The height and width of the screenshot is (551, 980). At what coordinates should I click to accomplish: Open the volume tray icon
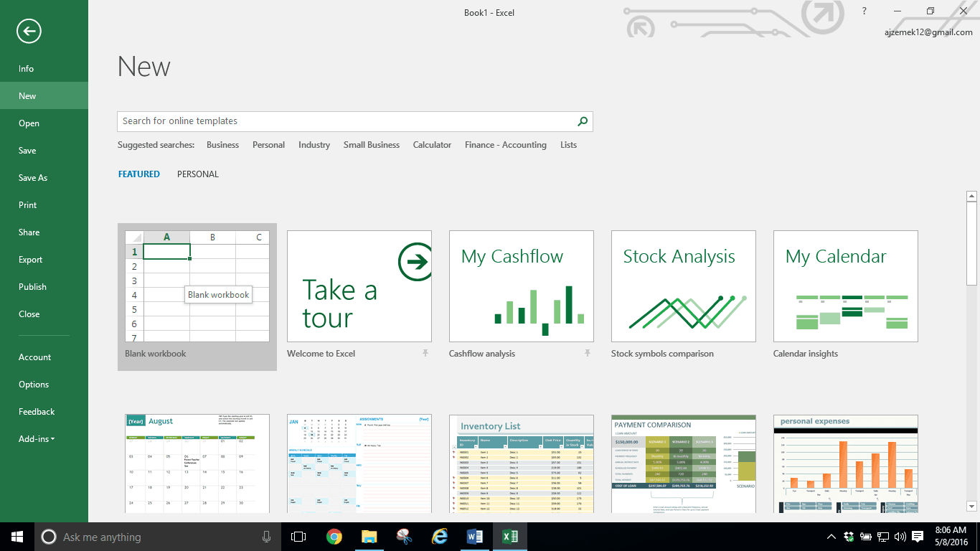click(900, 537)
